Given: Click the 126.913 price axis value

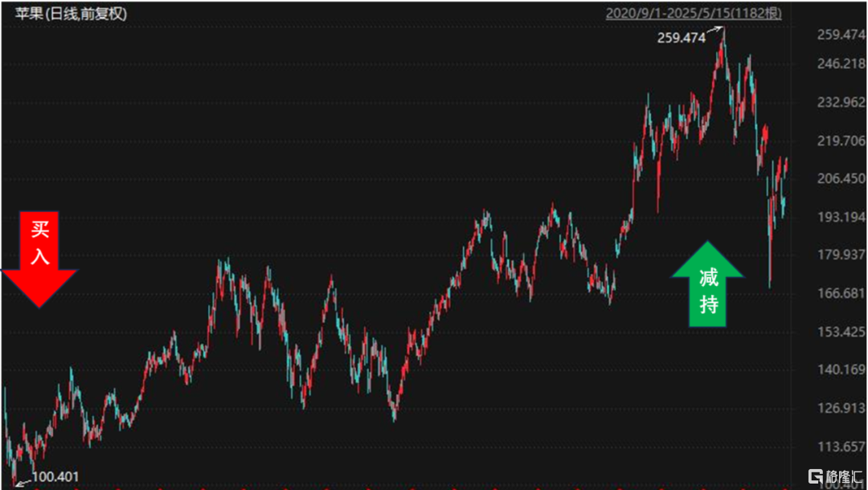Looking at the screenshot, I should click(841, 408).
